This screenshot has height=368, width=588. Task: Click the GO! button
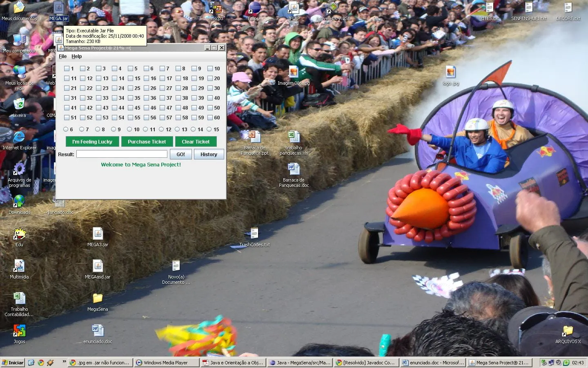coord(180,155)
